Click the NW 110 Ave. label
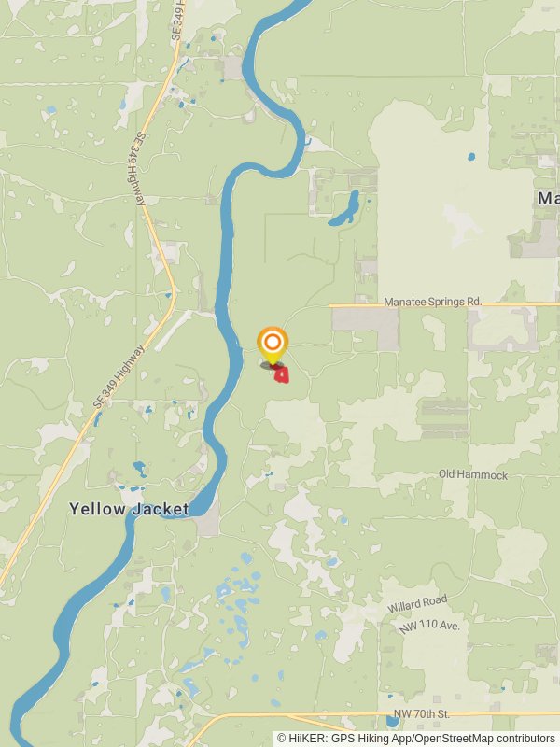This screenshot has height=747, width=560. click(x=429, y=626)
